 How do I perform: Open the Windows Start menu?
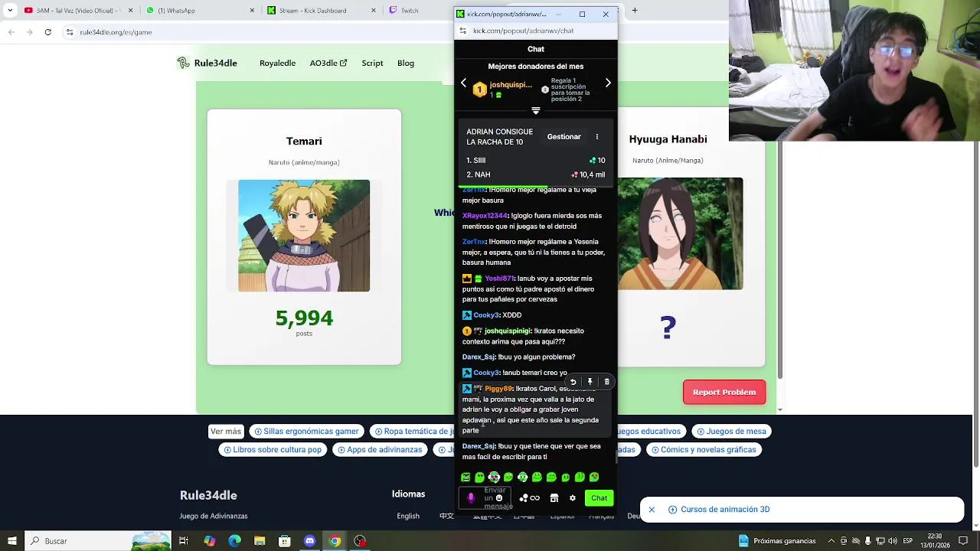11,541
